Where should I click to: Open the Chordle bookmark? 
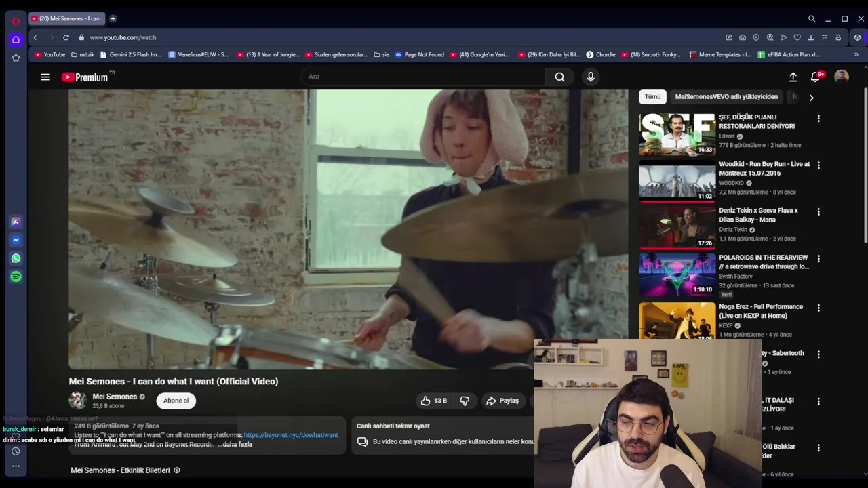click(601, 55)
